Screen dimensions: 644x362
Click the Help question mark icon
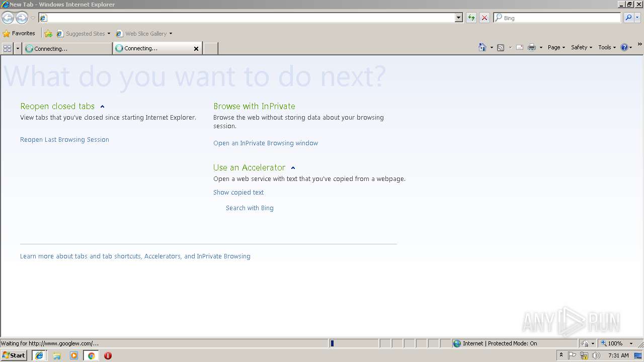pyautogui.click(x=624, y=47)
